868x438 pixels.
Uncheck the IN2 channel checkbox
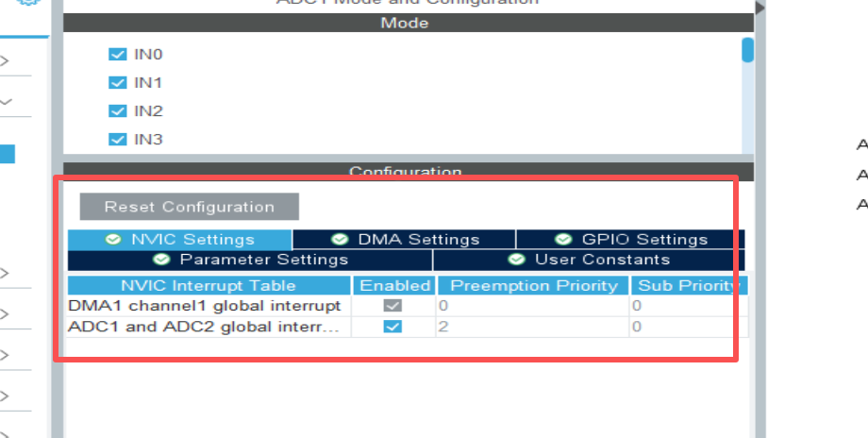tap(118, 111)
